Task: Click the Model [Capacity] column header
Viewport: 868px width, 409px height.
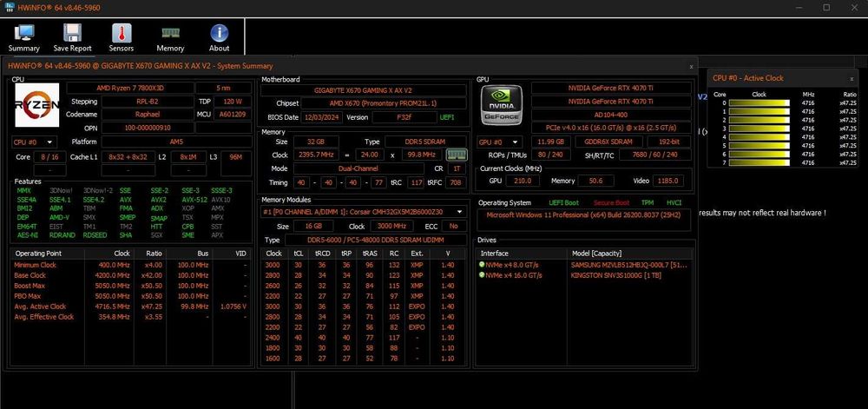Action: point(630,254)
